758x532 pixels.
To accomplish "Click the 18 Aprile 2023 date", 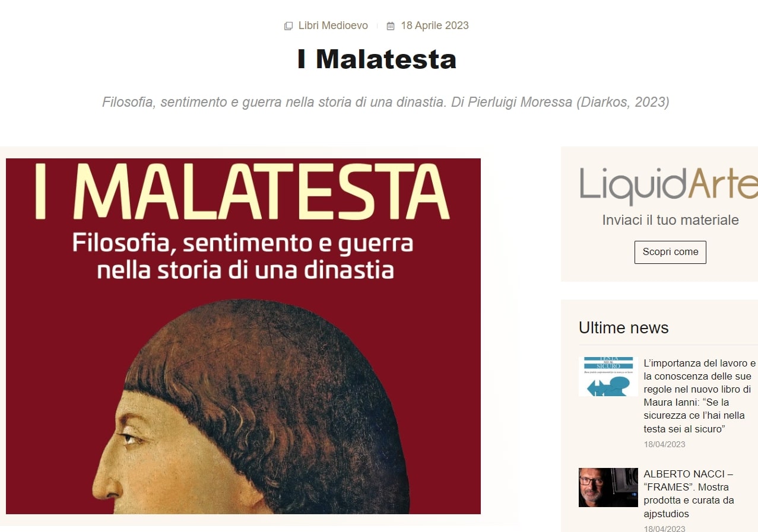I will click(434, 26).
